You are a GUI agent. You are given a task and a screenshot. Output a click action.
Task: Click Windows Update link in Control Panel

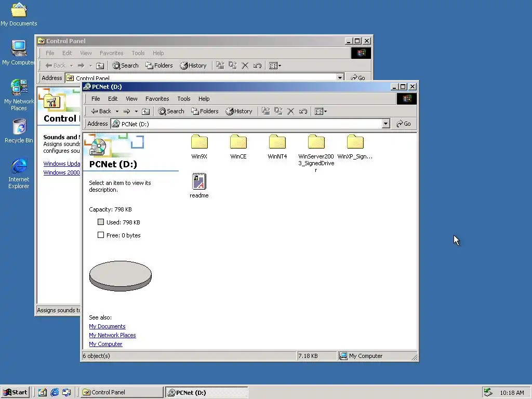(62, 164)
